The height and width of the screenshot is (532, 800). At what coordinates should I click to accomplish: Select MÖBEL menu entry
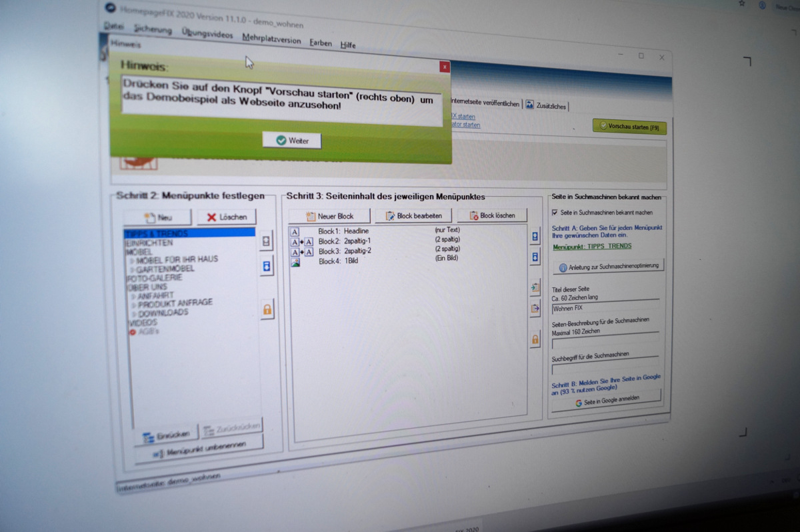coord(138,251)
